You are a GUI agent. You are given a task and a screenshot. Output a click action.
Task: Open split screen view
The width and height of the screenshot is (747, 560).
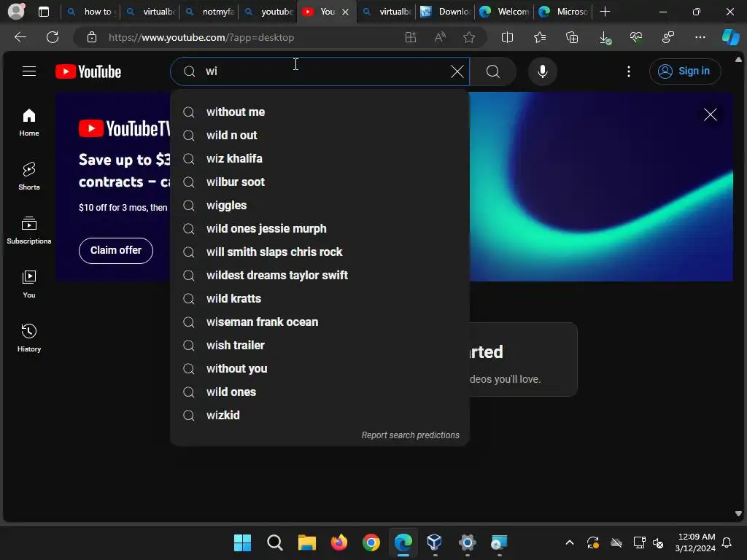(507, 37)
